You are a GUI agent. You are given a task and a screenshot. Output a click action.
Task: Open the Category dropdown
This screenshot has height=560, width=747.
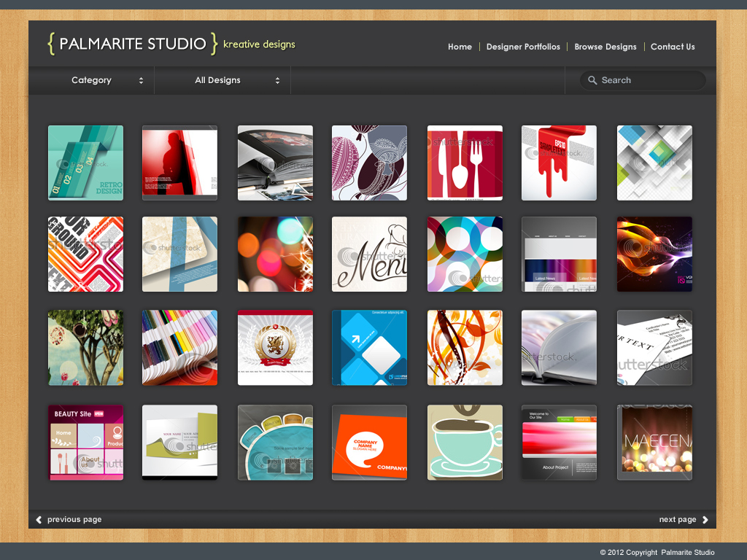tap(91, 80)
